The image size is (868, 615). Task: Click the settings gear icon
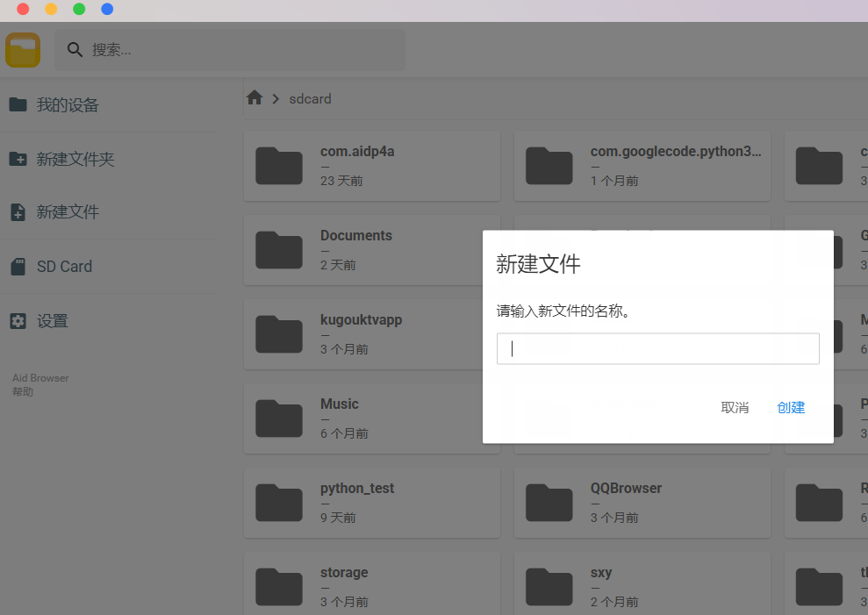click(18, 321)
